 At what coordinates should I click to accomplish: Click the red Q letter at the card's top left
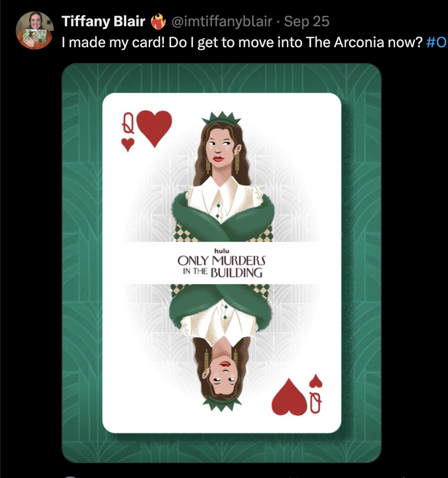pos(128,123)
